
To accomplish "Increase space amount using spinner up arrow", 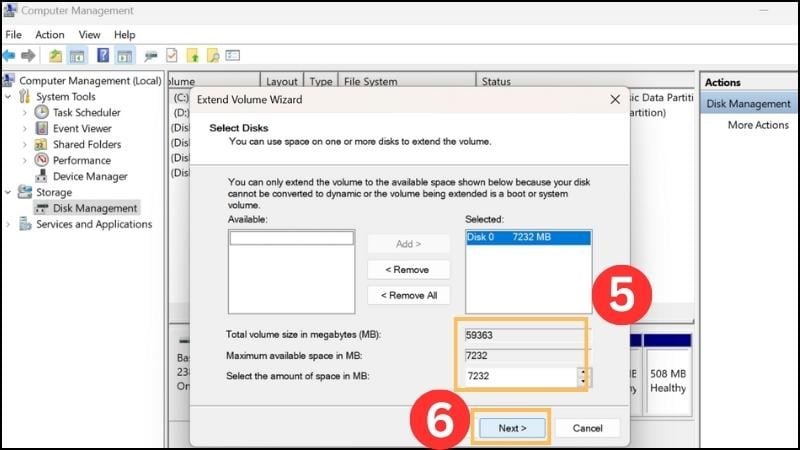I will [583, 372].
